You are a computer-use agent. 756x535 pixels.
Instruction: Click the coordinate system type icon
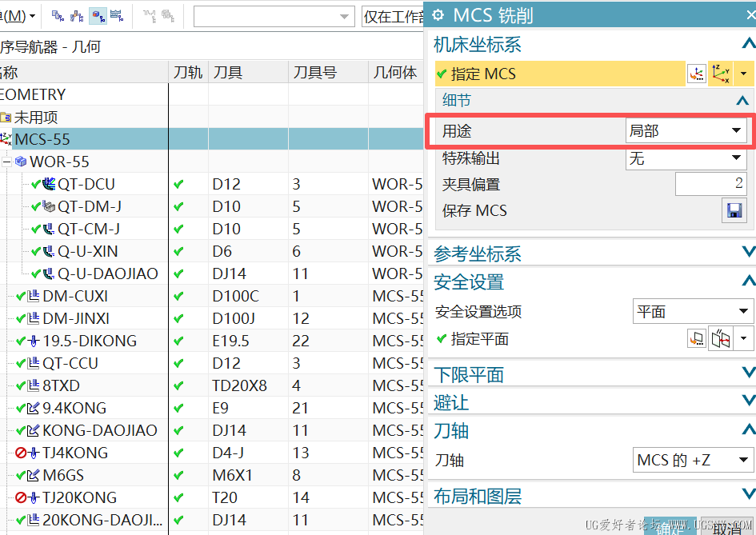(721, 74)
